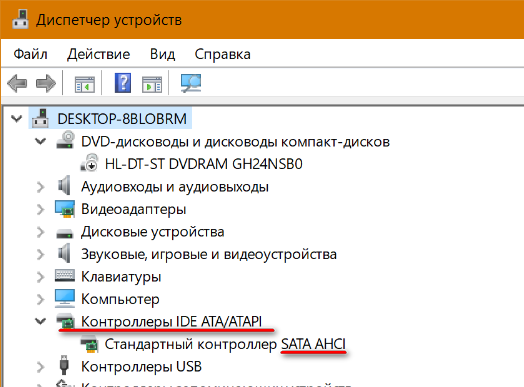Click the Device Manager title bar icon
This screenshot has width=524, height=387.
click(20, 19)
